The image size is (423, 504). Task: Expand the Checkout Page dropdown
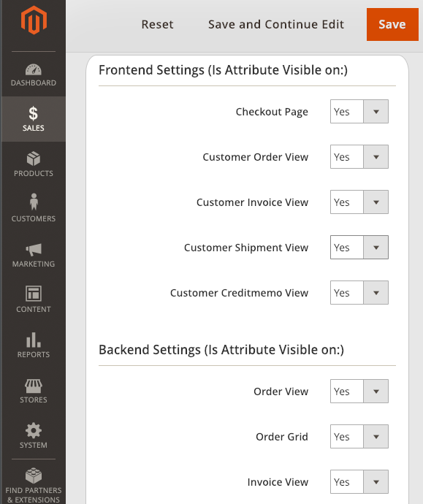pyautogui.click(x=359, y=112)
